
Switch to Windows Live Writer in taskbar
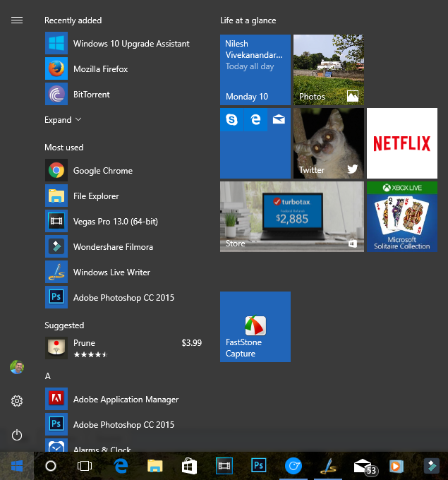point(328,466)
